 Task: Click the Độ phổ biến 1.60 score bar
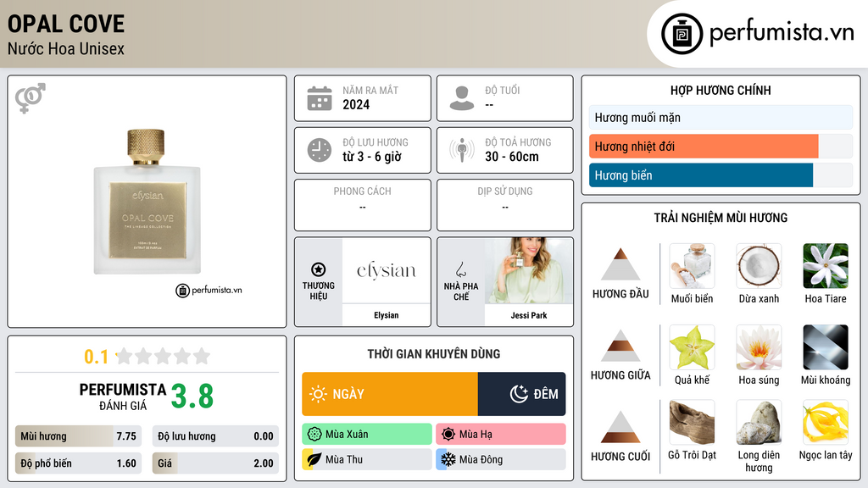(x=78, y=463)
